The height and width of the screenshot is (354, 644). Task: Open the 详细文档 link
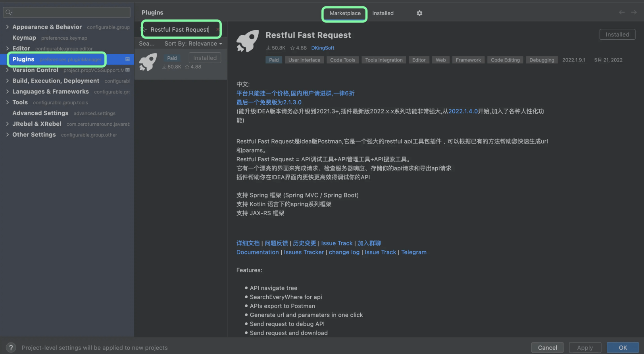[248, 243]
